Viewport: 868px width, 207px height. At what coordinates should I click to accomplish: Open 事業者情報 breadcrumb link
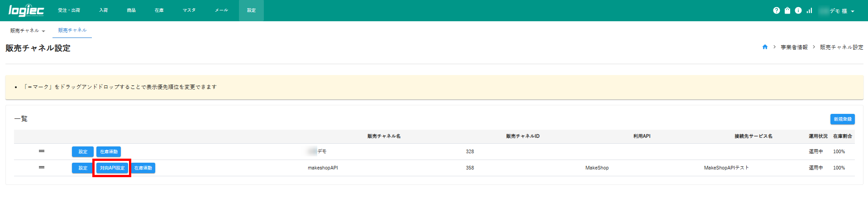coord(794,47)
